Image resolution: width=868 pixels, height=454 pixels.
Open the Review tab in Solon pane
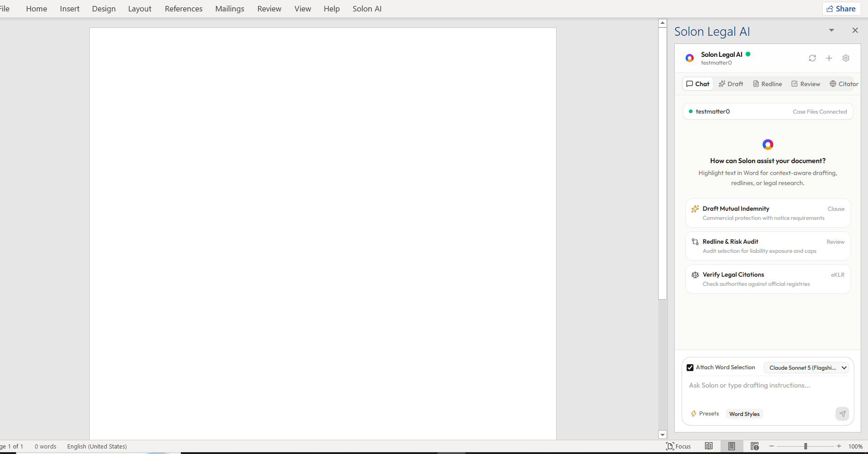click(x=806, y=84)
